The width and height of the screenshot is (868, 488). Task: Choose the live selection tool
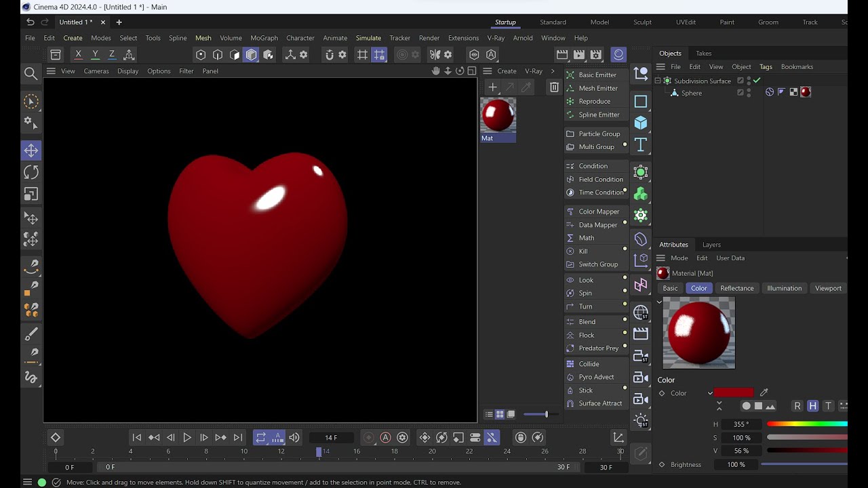coord(31,102)
